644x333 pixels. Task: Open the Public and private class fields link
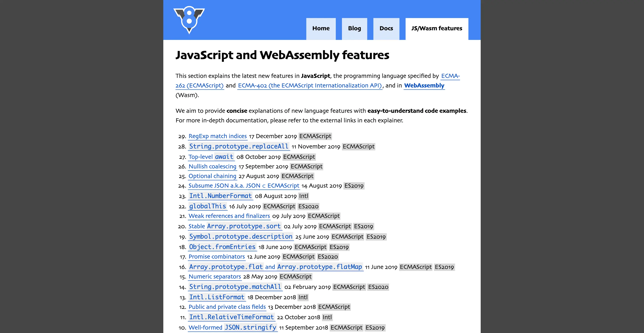pos(227,307)
